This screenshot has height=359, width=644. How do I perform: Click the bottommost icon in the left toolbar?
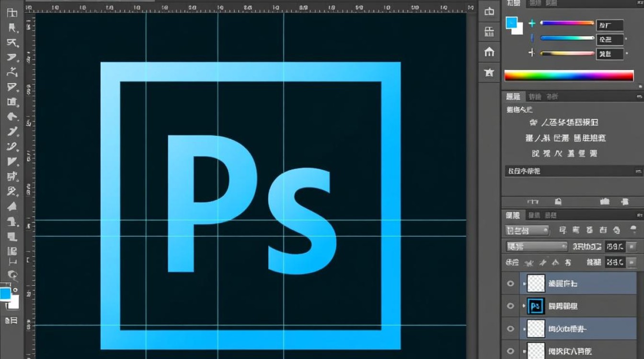[x=11, y=321]
